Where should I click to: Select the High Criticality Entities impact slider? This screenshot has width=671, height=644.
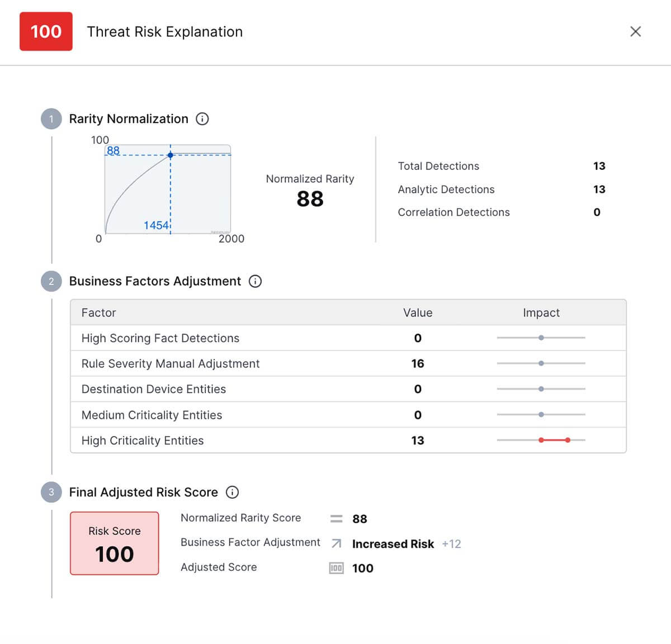click(x=554, y=440)
